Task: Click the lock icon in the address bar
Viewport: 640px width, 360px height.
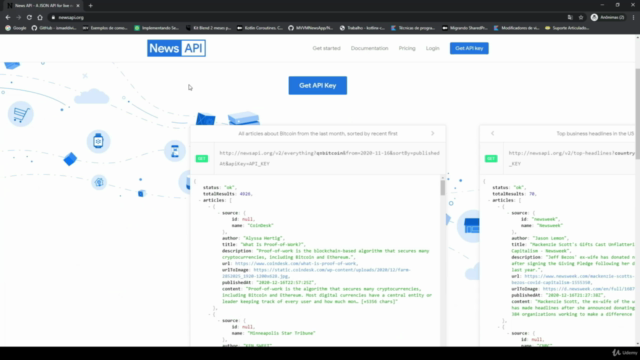Action: 53,18
